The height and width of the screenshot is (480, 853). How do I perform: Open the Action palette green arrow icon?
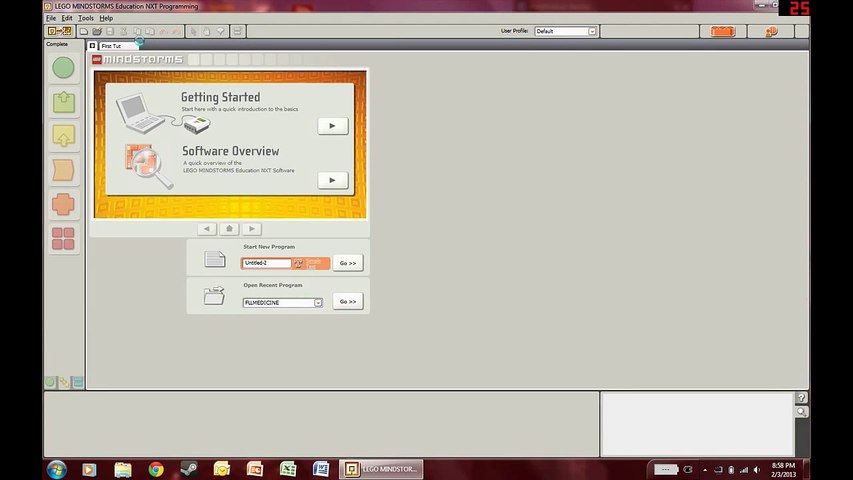[x=64, y=102]
